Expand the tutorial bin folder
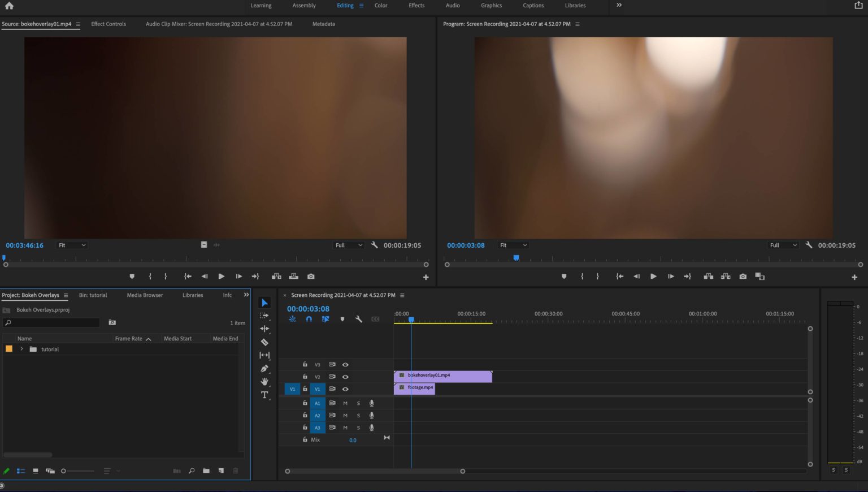The width and height of the screenshot is (868, 492). click(21, 349)
